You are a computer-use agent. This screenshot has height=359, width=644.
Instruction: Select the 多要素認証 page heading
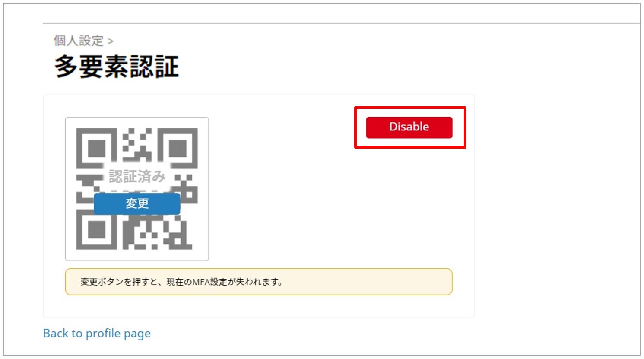[117, 67]
